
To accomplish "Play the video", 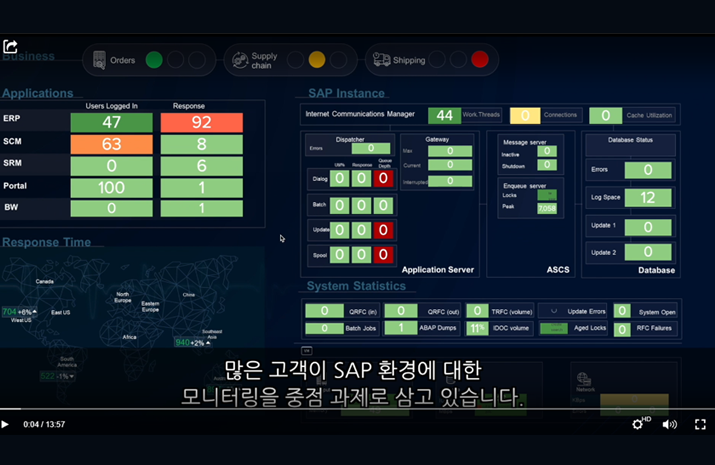I will click(5, 424).
